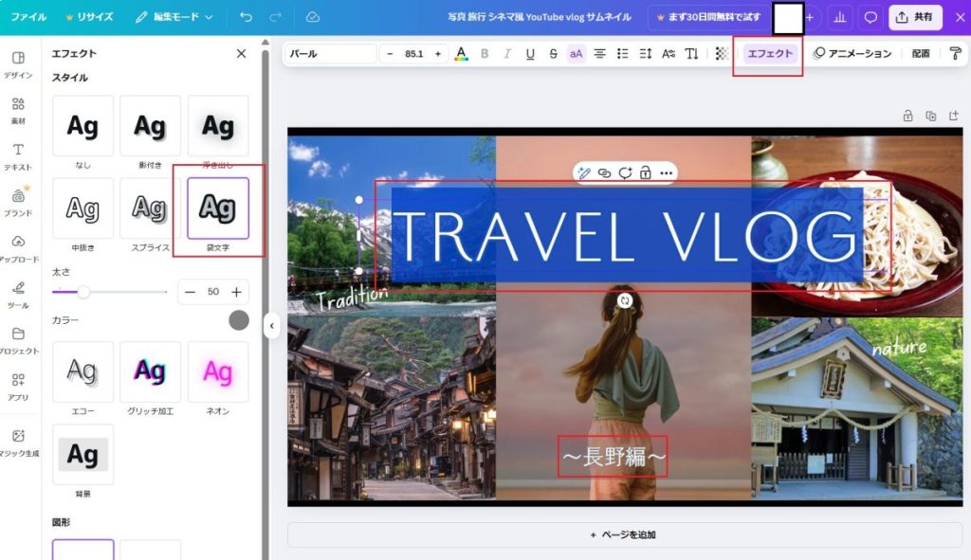Viewport: 971px width, 560px height.
Task: Collapse the side panel with the arrow handle
Action: point(271,326)
